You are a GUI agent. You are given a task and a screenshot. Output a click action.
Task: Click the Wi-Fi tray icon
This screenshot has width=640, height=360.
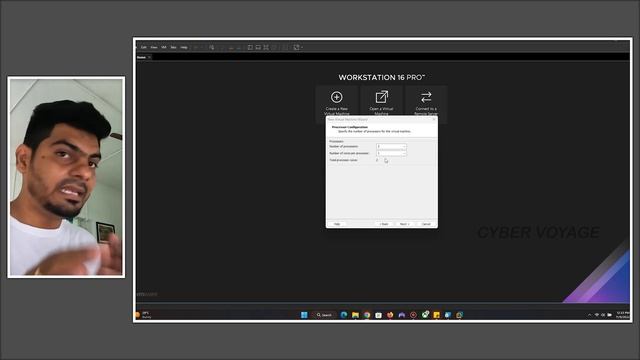(597, 315)
